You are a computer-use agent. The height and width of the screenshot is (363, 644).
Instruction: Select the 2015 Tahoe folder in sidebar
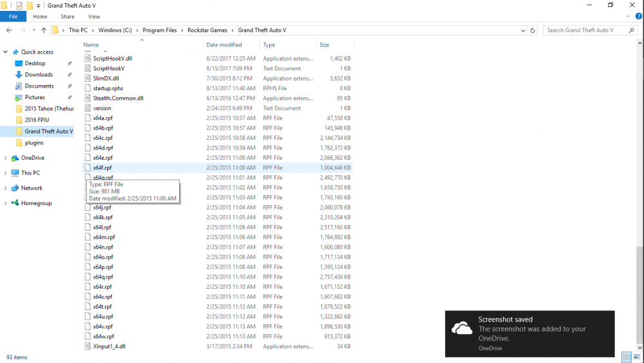[x=44, y=108]
